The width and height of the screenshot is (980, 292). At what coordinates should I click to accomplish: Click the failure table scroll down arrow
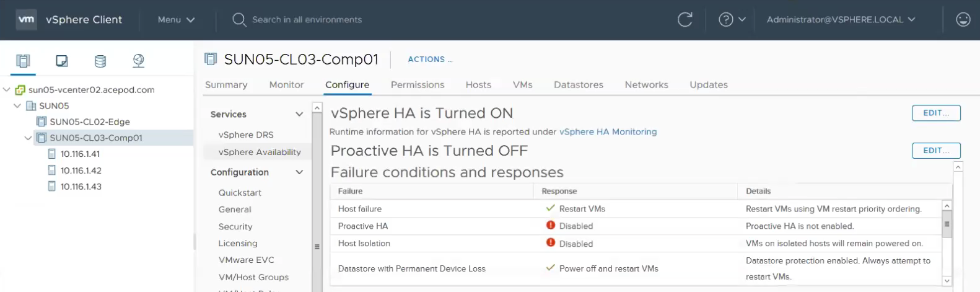point(947,281)
